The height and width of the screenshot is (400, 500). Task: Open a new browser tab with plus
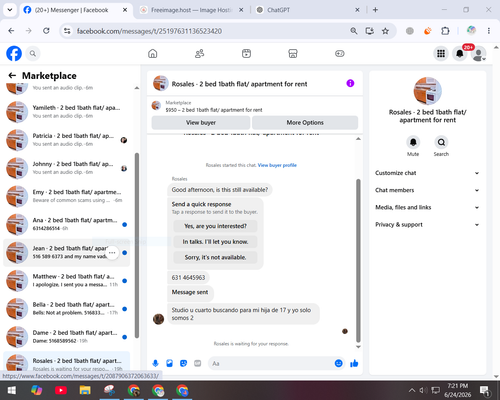[x=375, y=10]
